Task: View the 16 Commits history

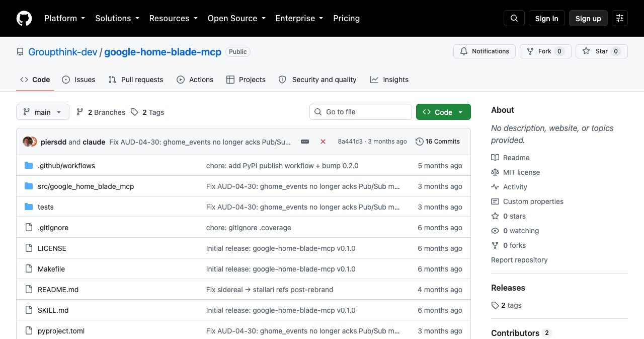Action: tap(438, 142)
